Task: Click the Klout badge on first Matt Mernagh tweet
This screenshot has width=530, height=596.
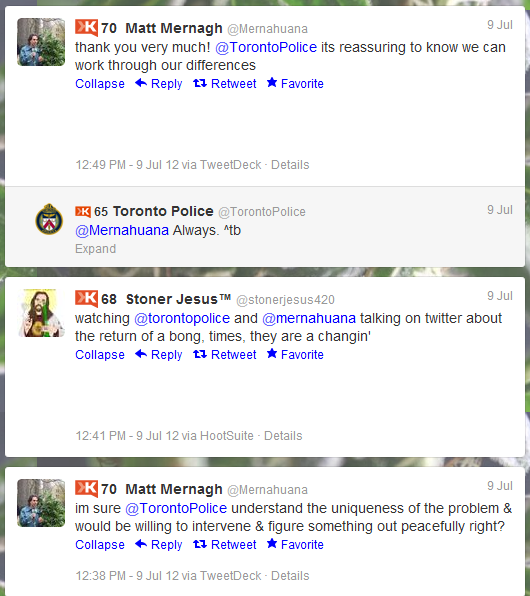Action: [x=86, y=27]
